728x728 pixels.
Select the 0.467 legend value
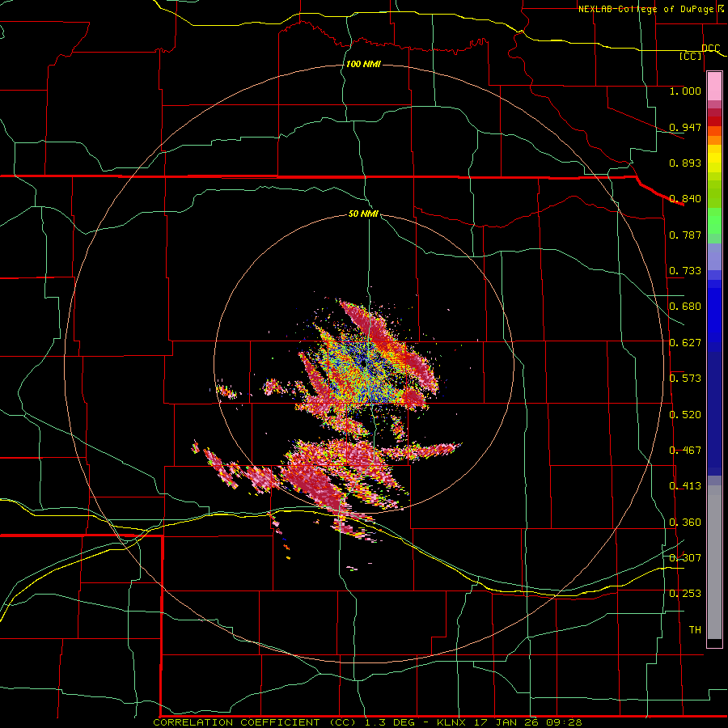[x=685, y=451]
